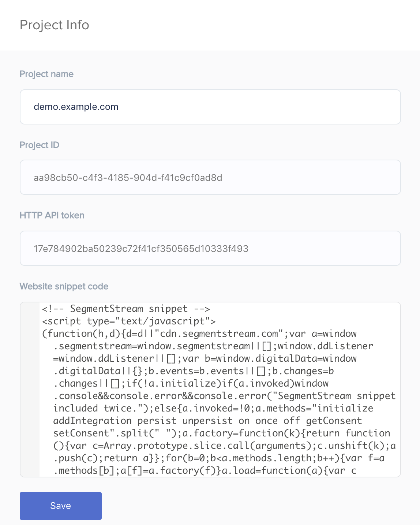
Task: Click the code editor's left gutter
Action: tap(30, 390)
